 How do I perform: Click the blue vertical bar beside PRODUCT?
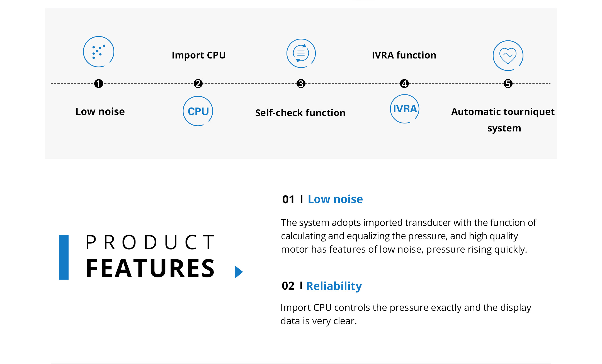click(x=64, y=257)
